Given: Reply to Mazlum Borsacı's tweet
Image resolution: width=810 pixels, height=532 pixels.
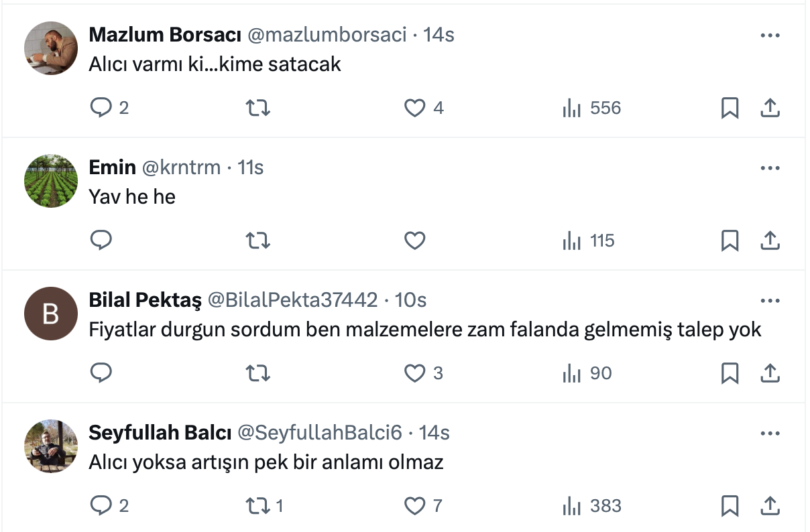Looking at the screenshot, I should click(101, 108).
